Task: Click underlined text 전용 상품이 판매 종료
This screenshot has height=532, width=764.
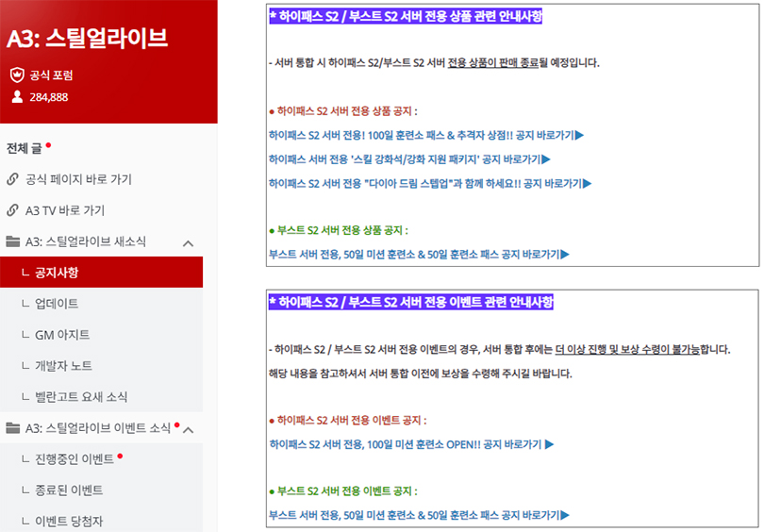Action: (x=493, y=62)
